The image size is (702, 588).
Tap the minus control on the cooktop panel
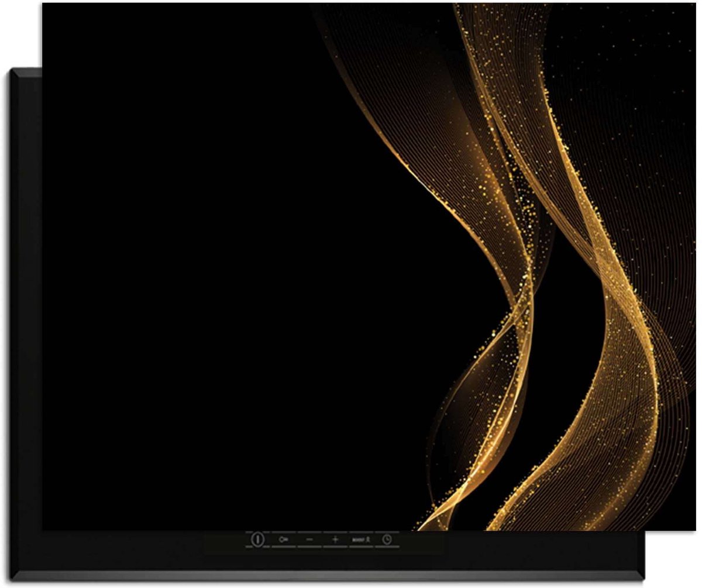coord(309,539)
